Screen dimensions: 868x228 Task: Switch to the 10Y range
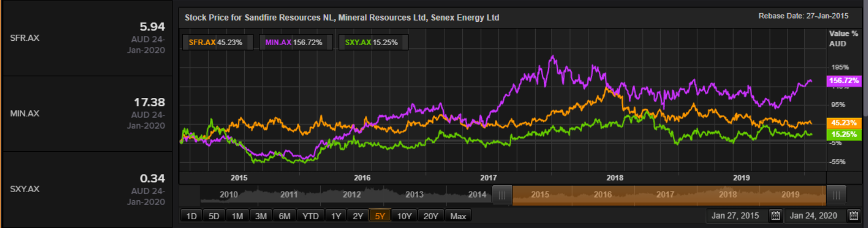point(404,216)
